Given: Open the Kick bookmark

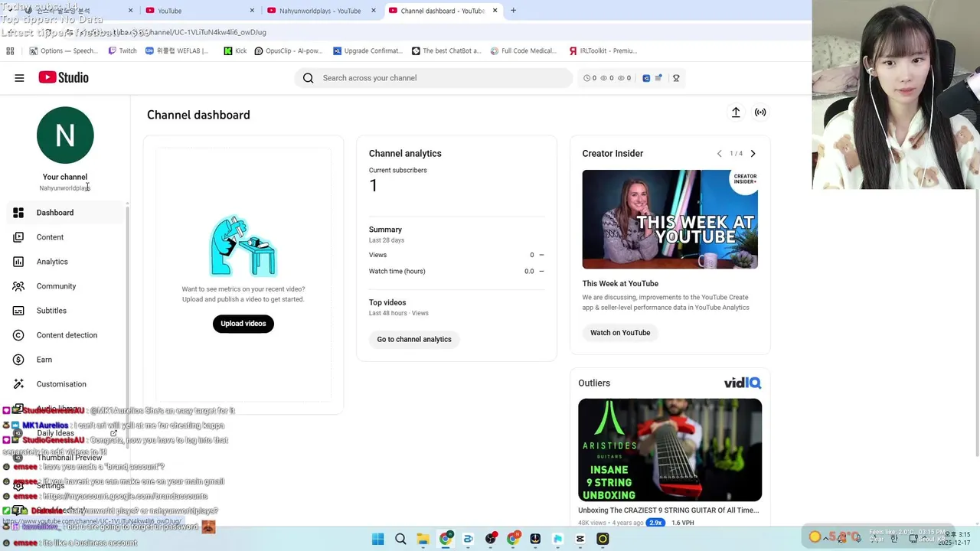Looking at the screenshot, I should [235, 51].
